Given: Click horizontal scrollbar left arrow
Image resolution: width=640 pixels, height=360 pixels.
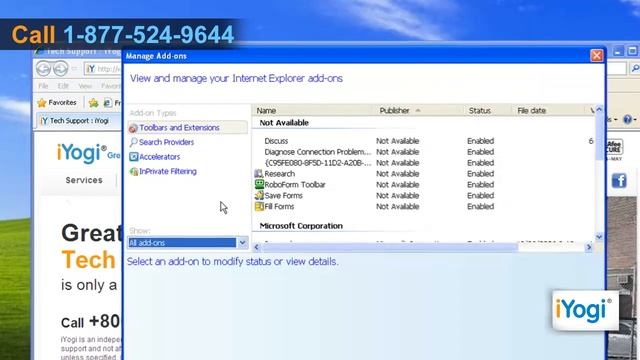Looking at the screenshot, I should (257, 247).
